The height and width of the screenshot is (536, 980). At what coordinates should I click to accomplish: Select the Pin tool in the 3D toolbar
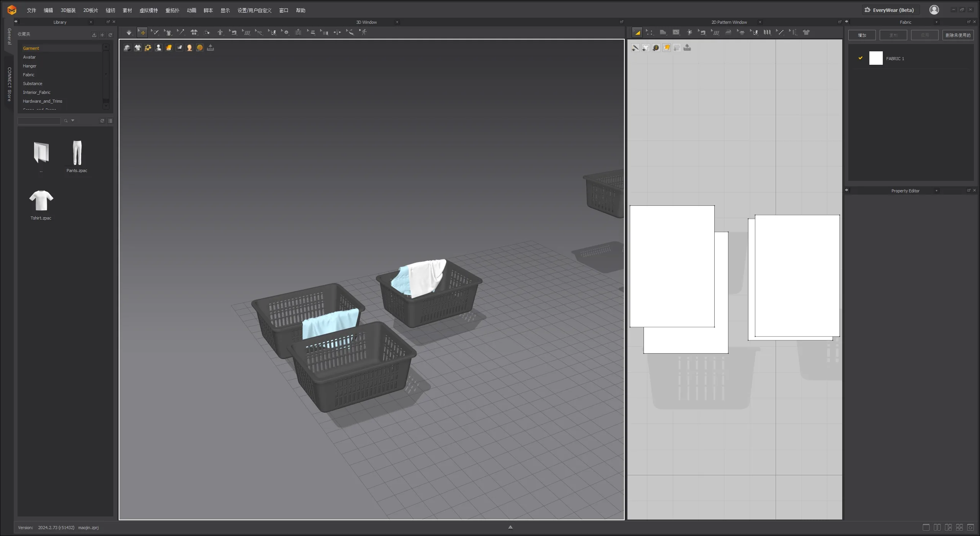point(181,33)
